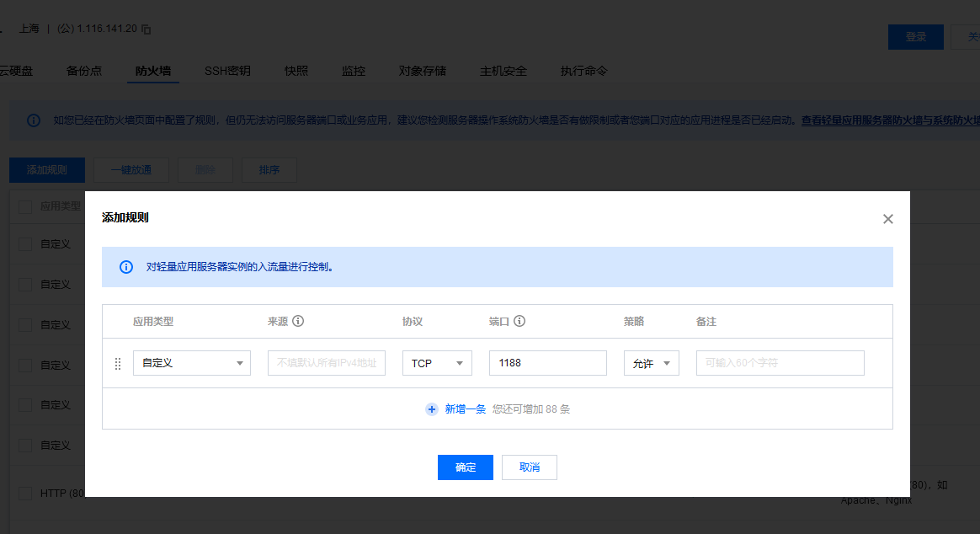
Task: Click the text 您还可增加 88 条
Action: pos(531,409)
